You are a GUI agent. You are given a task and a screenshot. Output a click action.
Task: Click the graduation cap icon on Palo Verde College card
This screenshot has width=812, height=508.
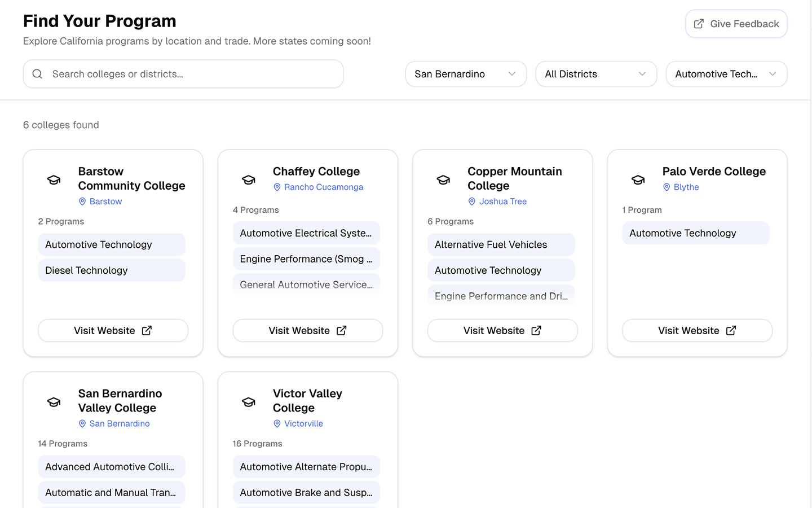click(638, 179)
